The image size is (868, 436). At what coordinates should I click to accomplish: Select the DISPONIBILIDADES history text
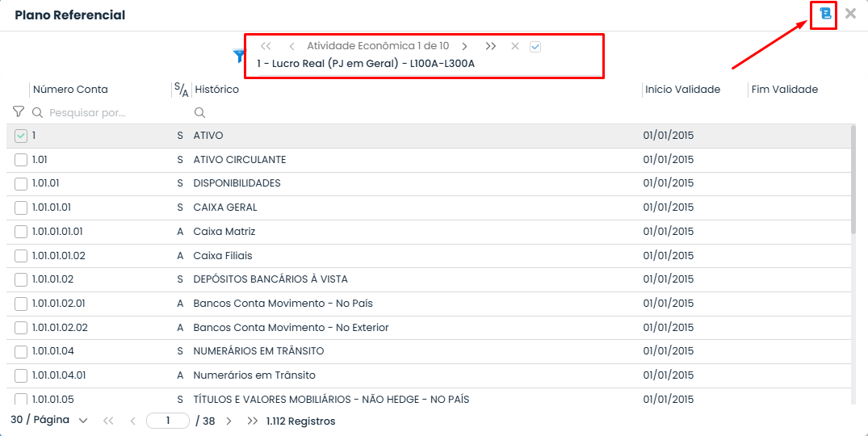coord(237,183)
